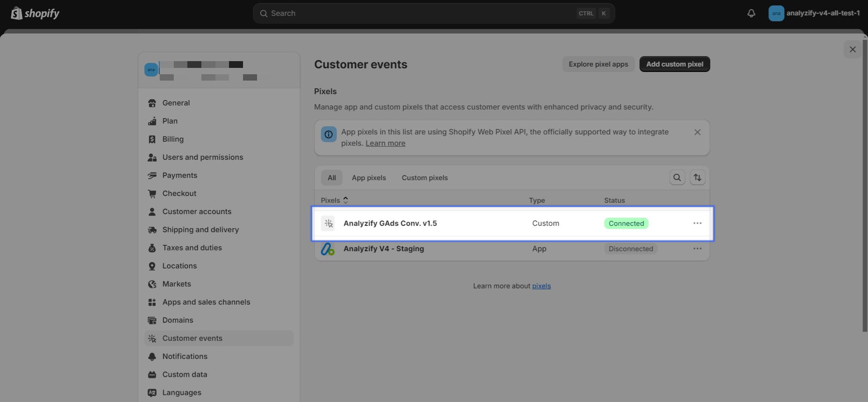Click the Customer accounts icon
The width and height of the screenshot is (868, 402).
pyautogui.click(x=152, y=211)
